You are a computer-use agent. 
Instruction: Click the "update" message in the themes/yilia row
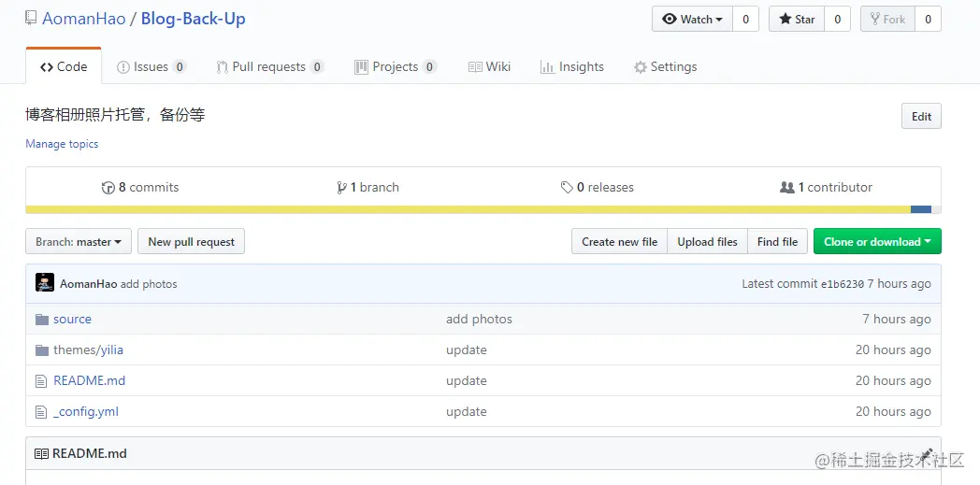[x=467, y=349]
